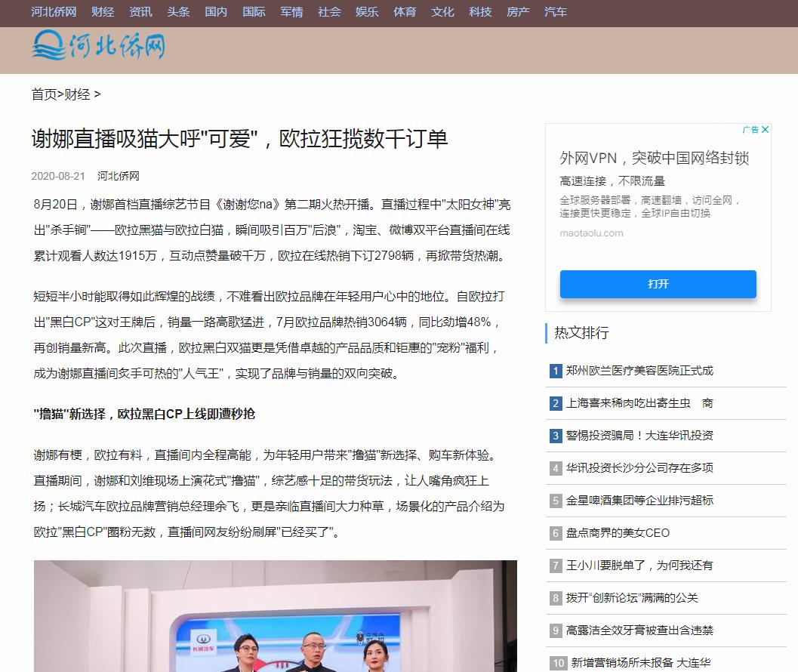Click the blue 打开 ad button
The width and height of the screenshot is (798, 672).
click(658, 284)
